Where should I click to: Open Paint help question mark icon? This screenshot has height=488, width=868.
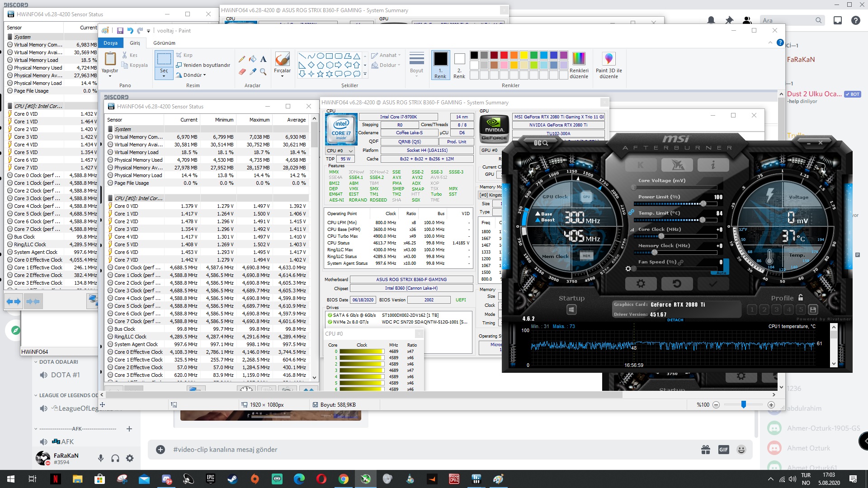pyautogui.click(x=780, y=42)
